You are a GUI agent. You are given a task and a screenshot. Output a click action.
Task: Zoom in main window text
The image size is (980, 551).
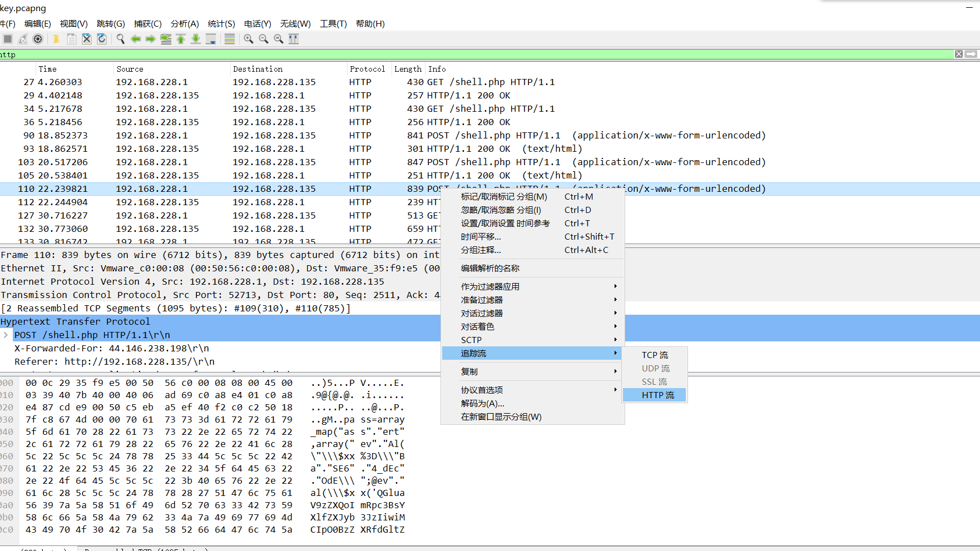tap(249, 39)
